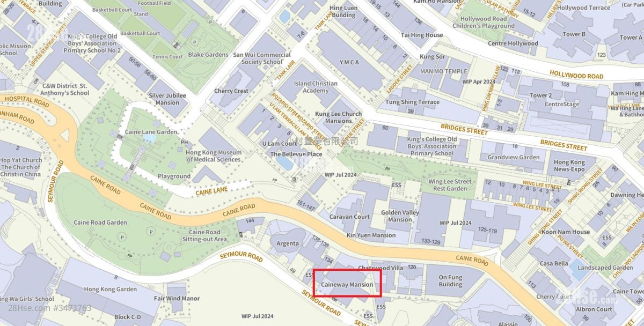Viewport: 644px width, 326px height.
Task: Click the red-outlined Caineway Mansion box
Action: pos(347,283)
